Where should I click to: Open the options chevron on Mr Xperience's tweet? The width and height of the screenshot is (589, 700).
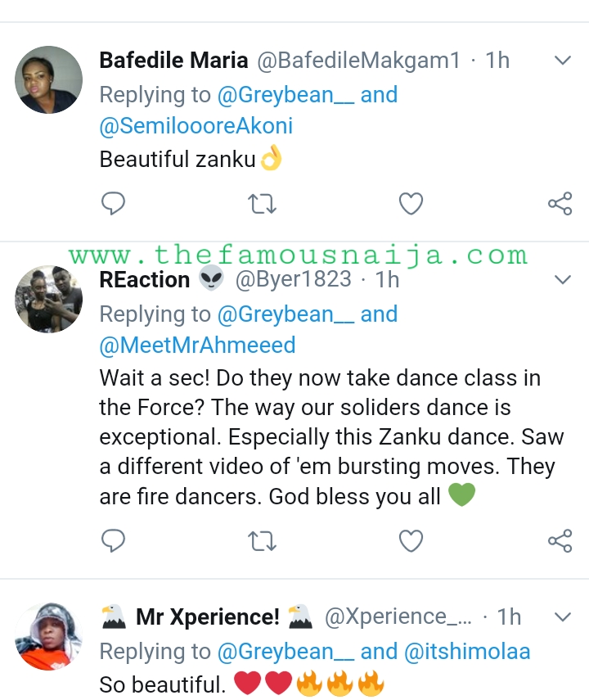click(x=563, y=616)
